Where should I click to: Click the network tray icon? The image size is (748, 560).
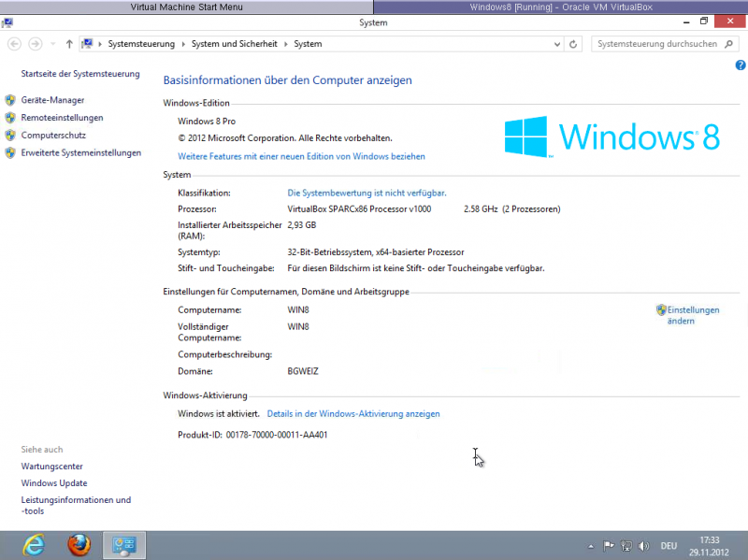point(626,546)
